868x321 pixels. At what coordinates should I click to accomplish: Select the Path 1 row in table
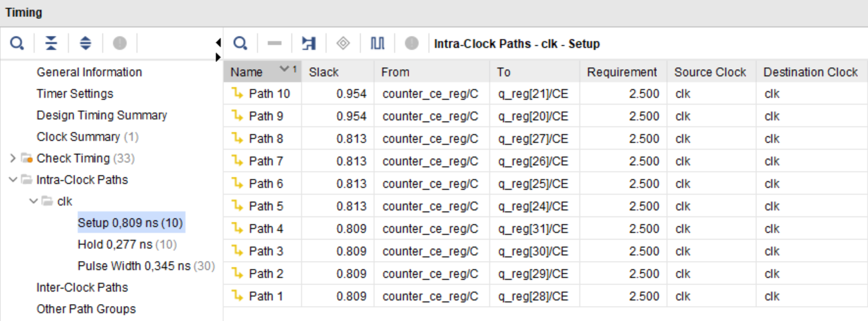(266, 296)
